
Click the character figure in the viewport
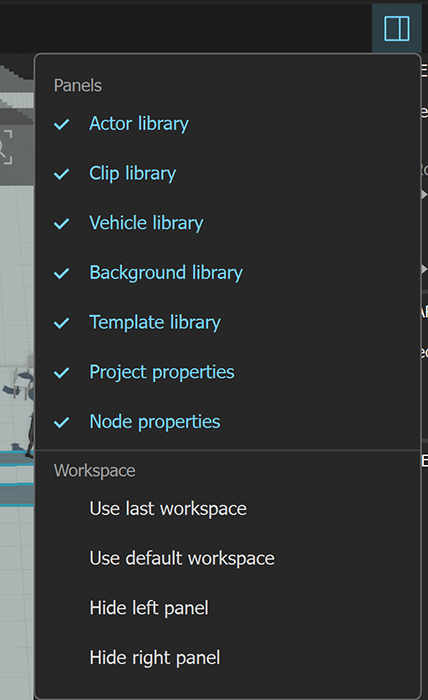click(30, 433)
